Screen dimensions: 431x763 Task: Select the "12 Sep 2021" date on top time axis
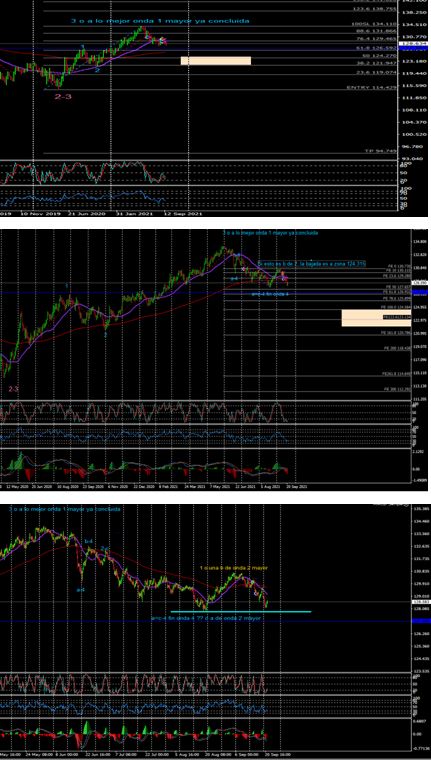(x=182, y=213)
